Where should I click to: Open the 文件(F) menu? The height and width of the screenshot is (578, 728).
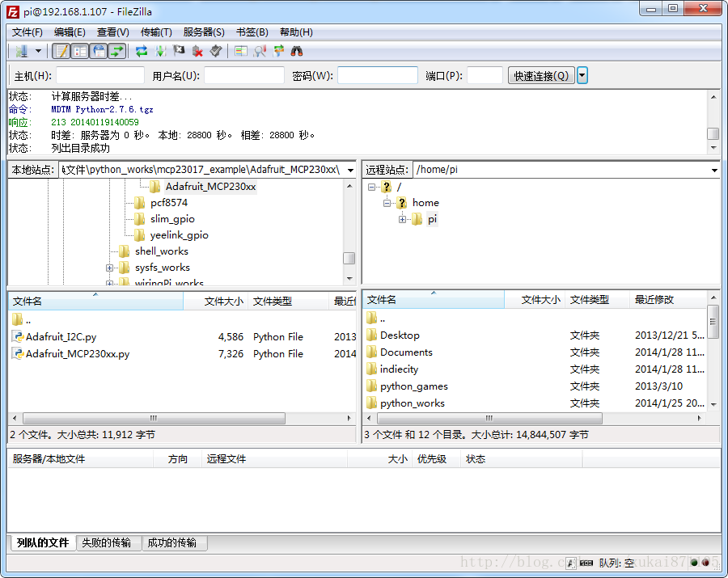click(27, 32)
